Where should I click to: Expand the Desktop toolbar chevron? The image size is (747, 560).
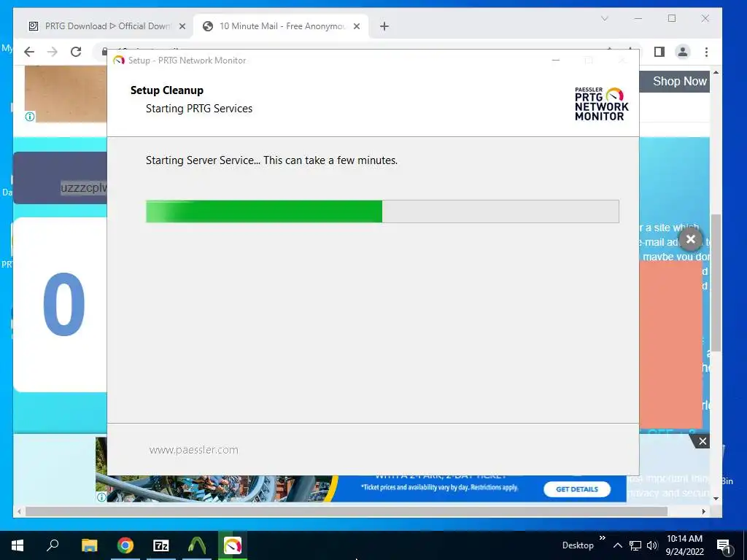[x=602, y=537]
